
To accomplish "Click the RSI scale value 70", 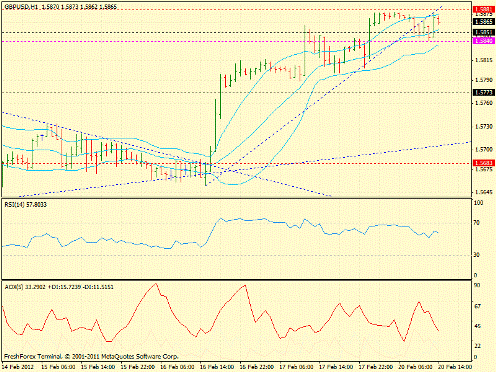I will point(477,223).
